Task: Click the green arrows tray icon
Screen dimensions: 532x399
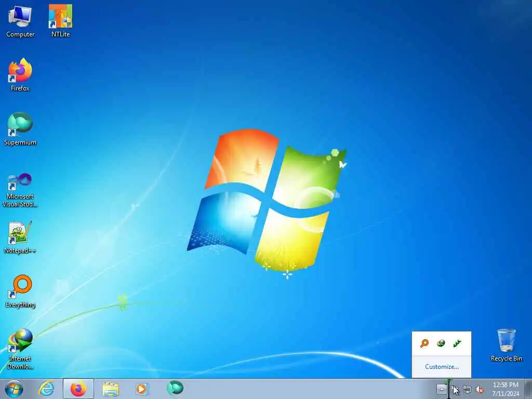Action: pos(457,343)
